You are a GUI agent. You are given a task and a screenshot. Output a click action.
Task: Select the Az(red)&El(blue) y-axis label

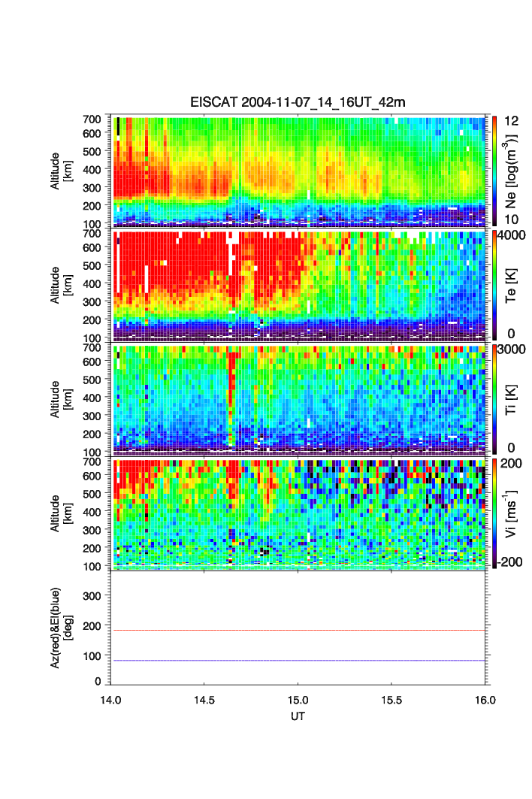coord(60,628)
